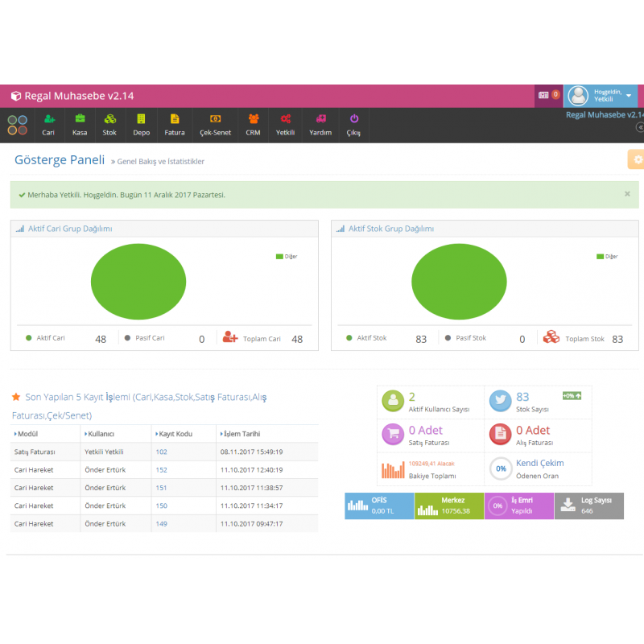Click the Log Sayısı tile
The image size is (644, 644).
[588, 506]
